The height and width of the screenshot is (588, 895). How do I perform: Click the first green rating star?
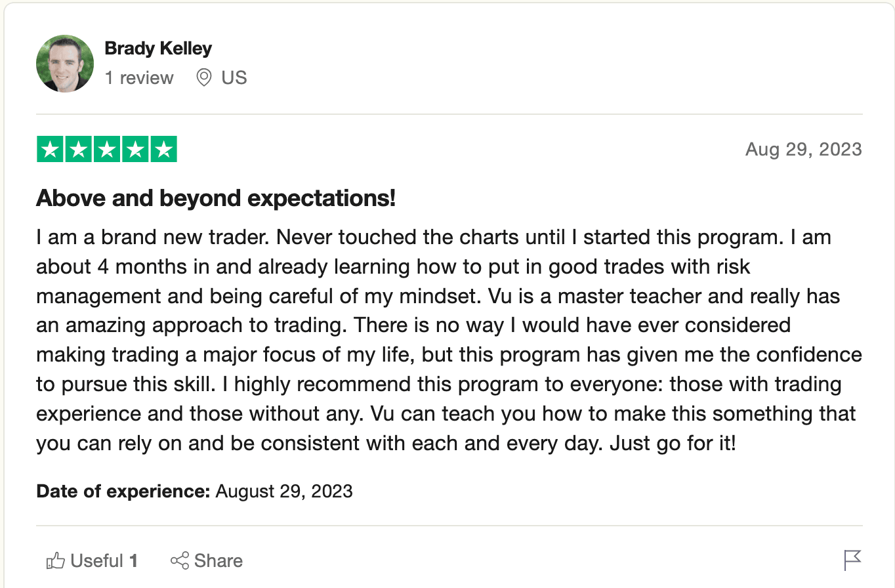[x=50, y=149]
